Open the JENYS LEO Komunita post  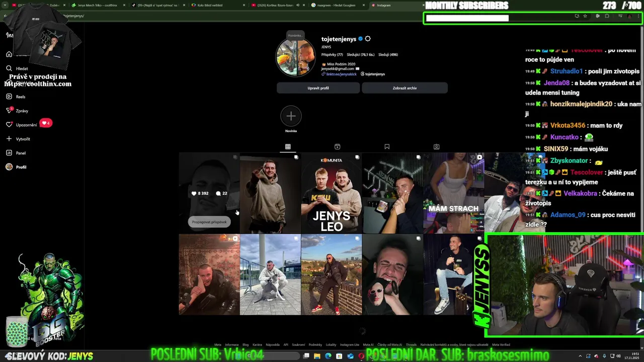331,193
